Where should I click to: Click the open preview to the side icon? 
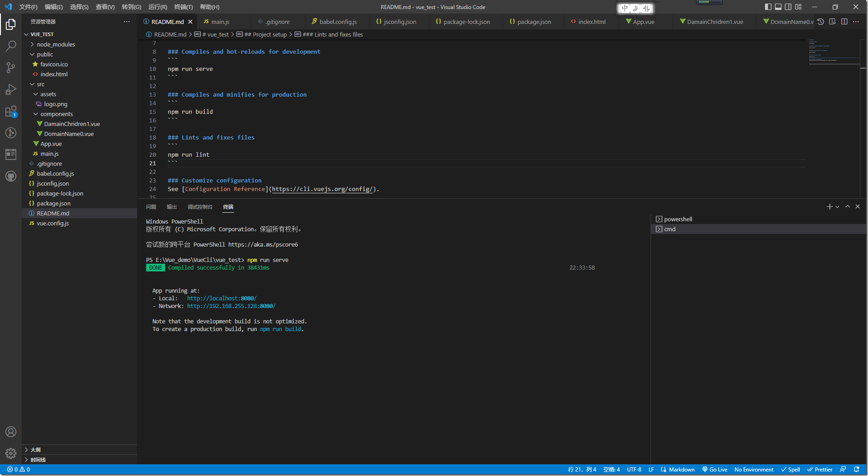coord(832,22)
